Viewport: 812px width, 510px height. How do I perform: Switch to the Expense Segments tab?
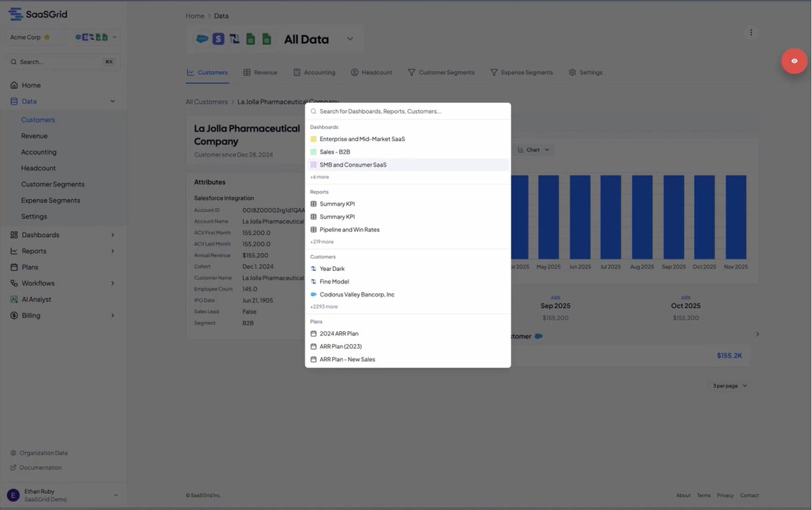pos(522,72)
